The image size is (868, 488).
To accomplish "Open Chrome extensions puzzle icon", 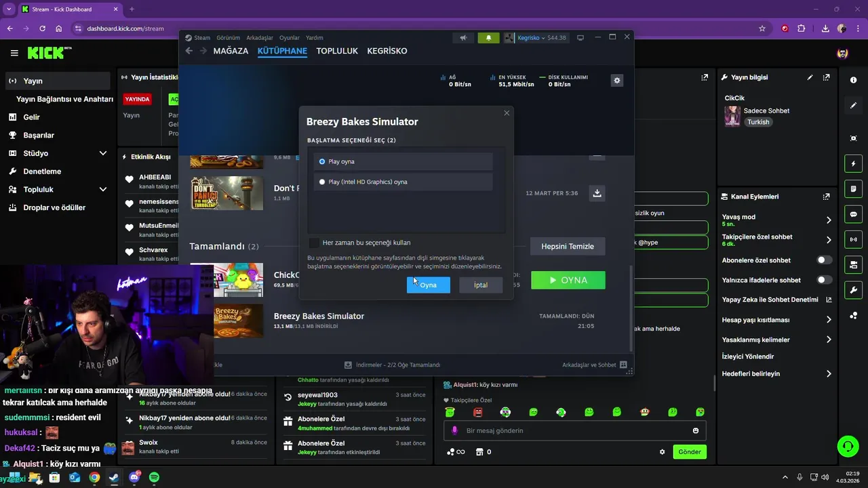I will 802,28.
